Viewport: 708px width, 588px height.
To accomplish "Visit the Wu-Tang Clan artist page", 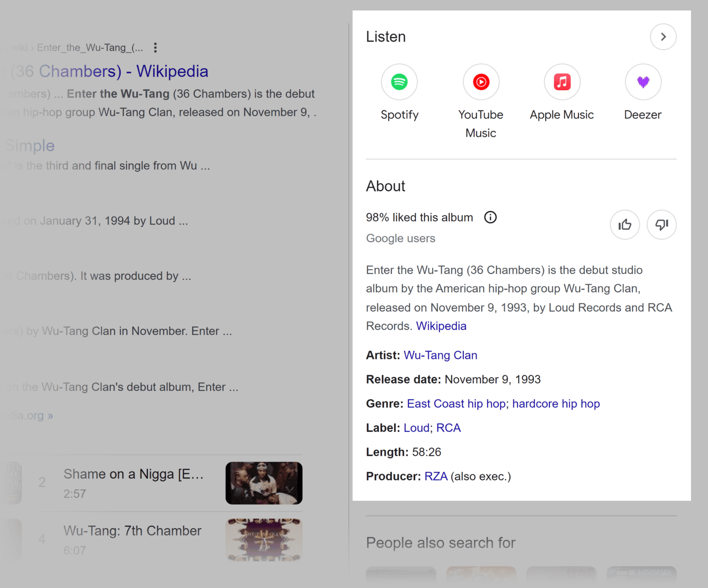I will pyautogui.click(x=440, y=355).
